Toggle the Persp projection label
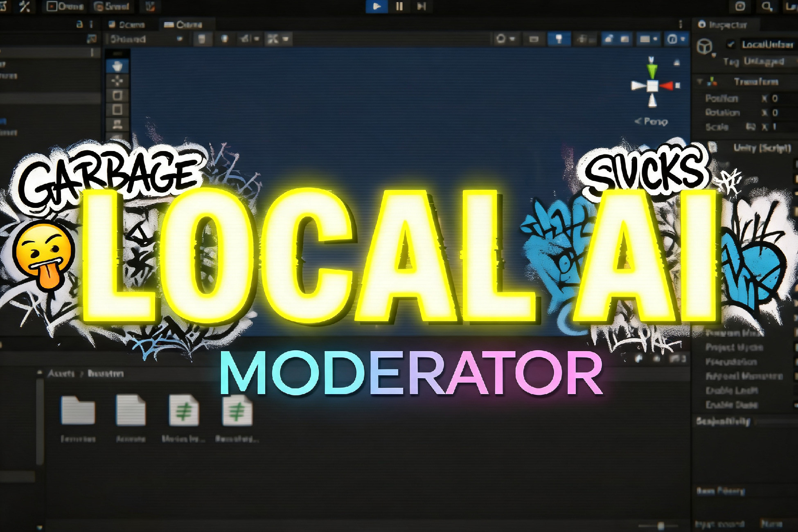Screen dimensions: 798x532 pyautogui.click(x=651, y=122)
